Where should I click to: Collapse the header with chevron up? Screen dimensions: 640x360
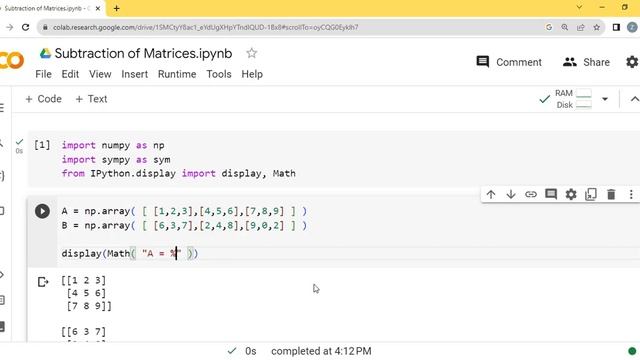(x=634, y=99)
